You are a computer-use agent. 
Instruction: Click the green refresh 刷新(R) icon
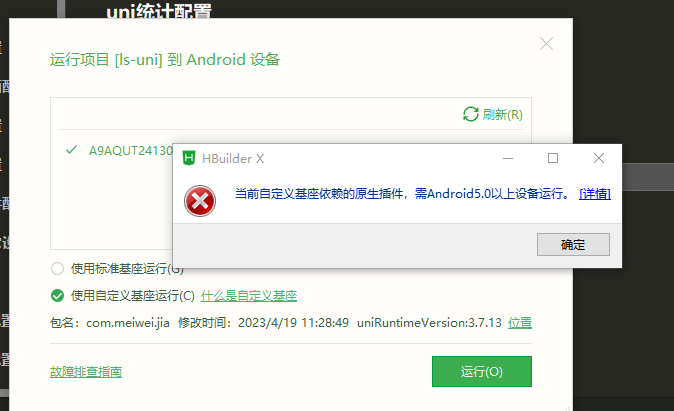pyautogui.click(x=471, y=114)
